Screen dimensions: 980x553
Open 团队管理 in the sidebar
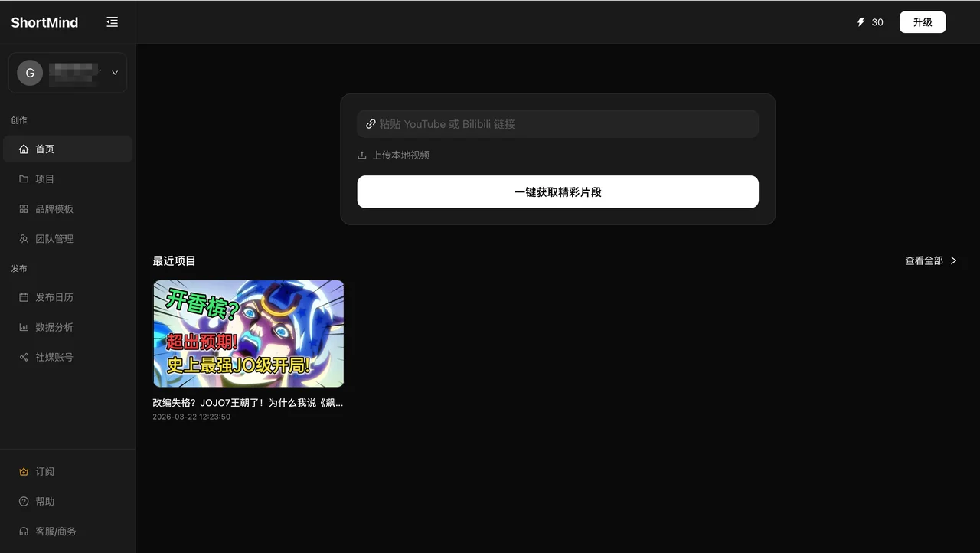(x=68, y=239)
